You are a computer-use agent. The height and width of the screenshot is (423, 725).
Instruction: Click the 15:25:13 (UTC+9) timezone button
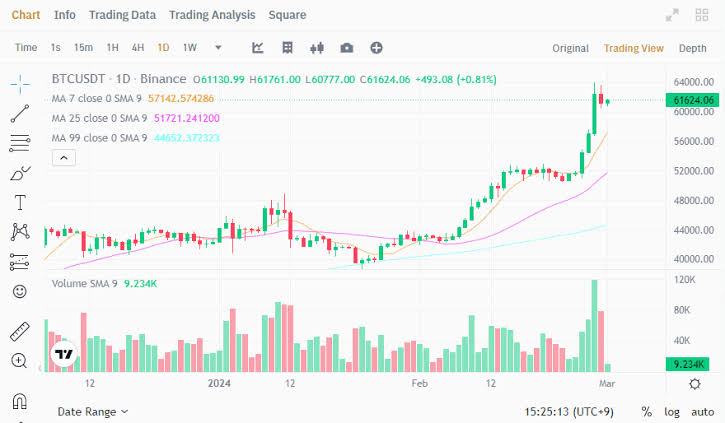(x=567, y=411)
